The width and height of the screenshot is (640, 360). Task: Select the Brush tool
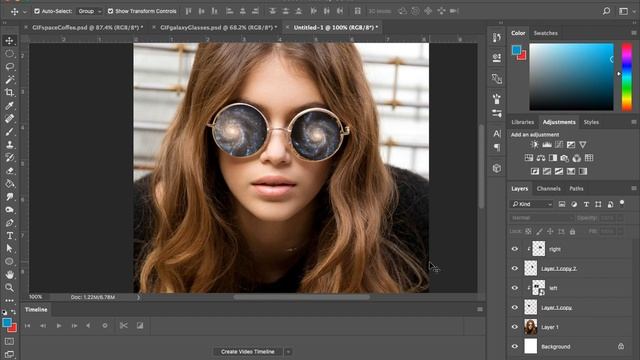[x=9, y=132]
